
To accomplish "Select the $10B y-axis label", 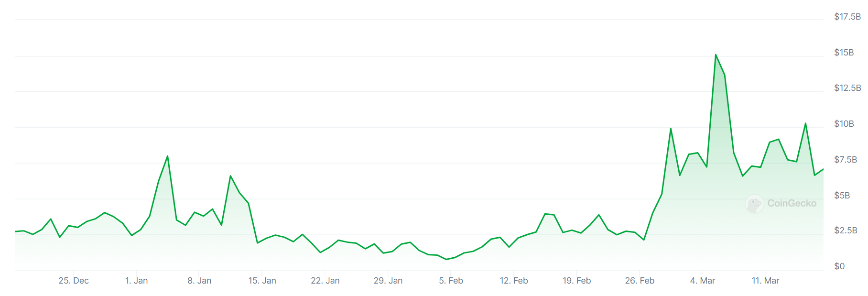I will [x=844, y=124].
